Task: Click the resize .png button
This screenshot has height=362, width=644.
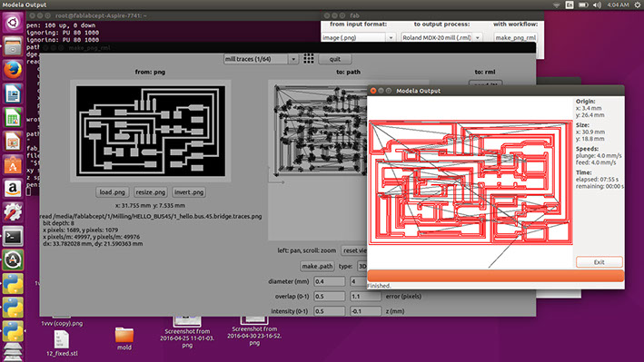Action: pyautogui.click(x=150, y=192)
